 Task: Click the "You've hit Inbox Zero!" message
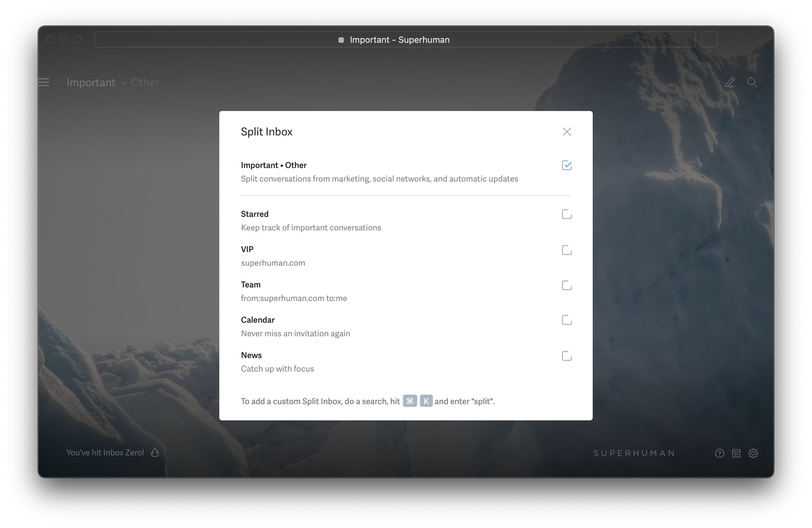pos(105,452)
